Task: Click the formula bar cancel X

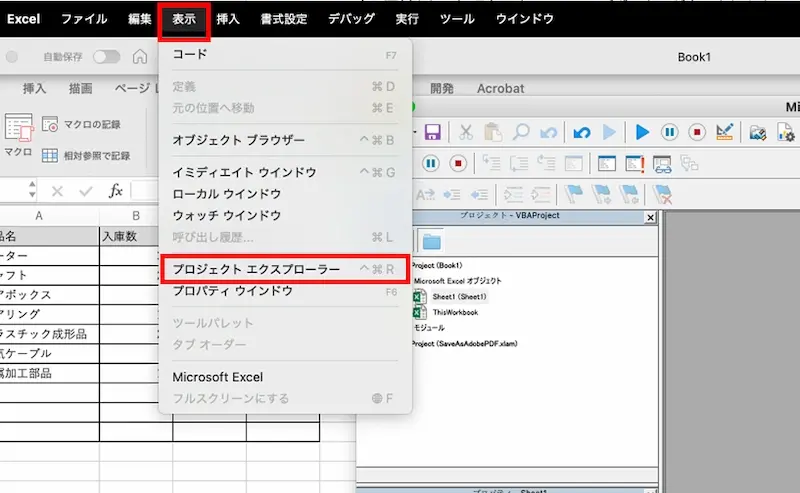Action: pyautogui.click(x=57, y=191)
